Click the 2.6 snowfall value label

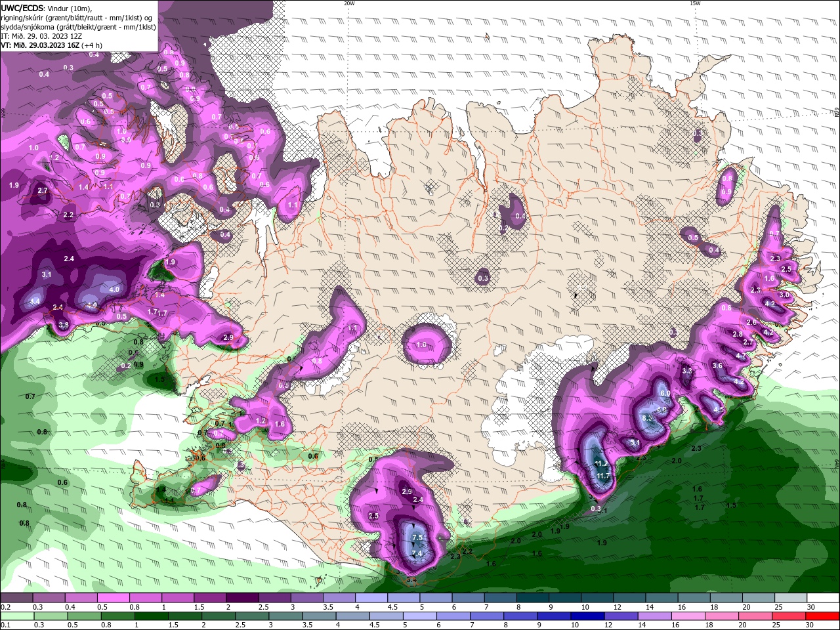751,322
